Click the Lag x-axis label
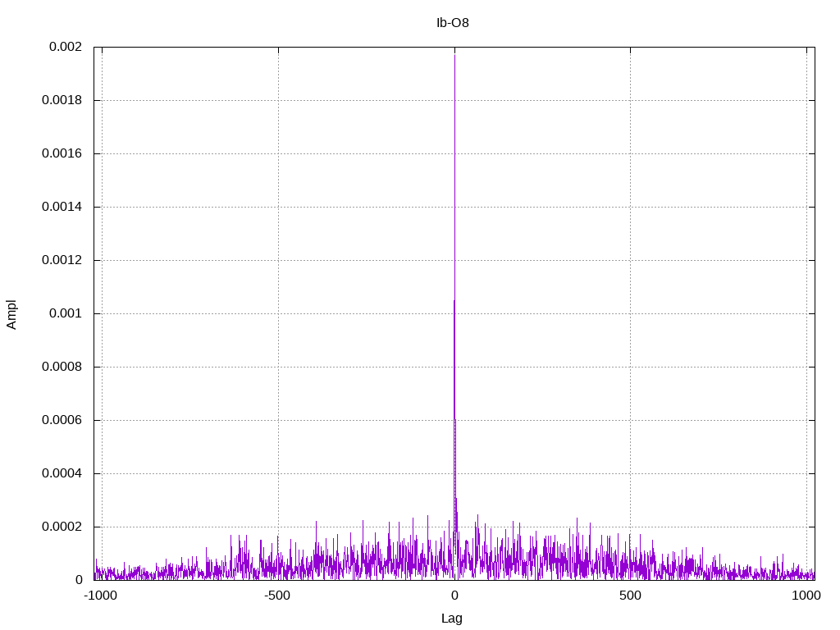Image resolution: width=840 pixels, height=630 pixels. (452, 619)
